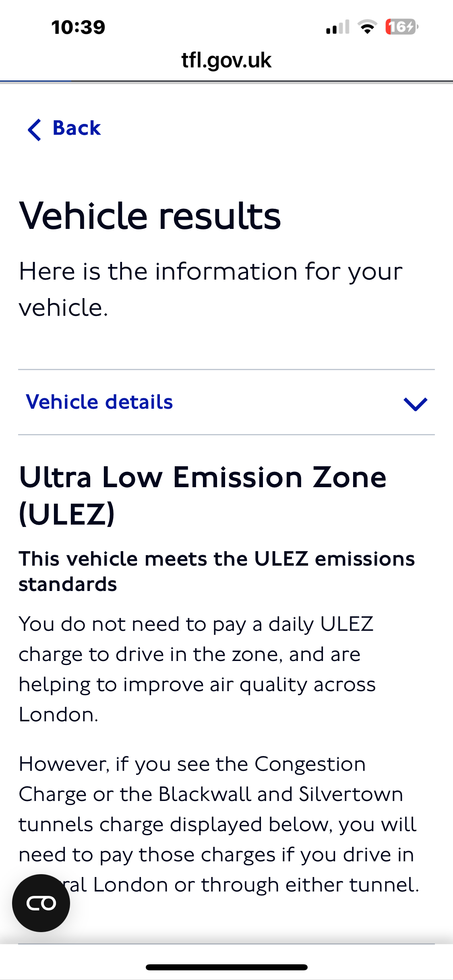Tap the blue page loading progress bar
This screenshot has width=453, height=980.
[36, 81]
